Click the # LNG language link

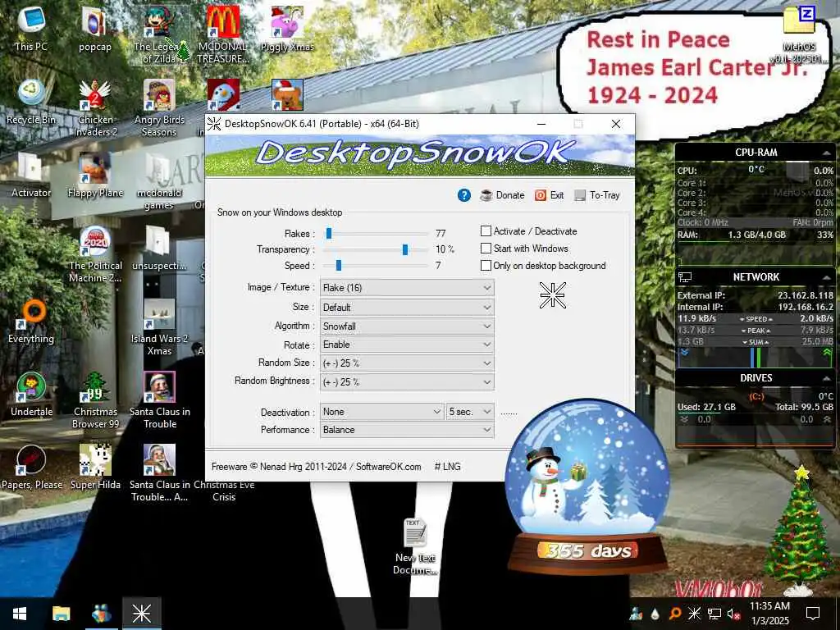click(447, 467)
